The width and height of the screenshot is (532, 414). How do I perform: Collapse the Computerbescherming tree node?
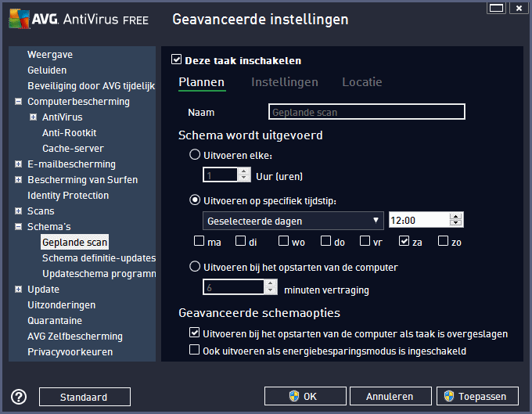[19, 102]
